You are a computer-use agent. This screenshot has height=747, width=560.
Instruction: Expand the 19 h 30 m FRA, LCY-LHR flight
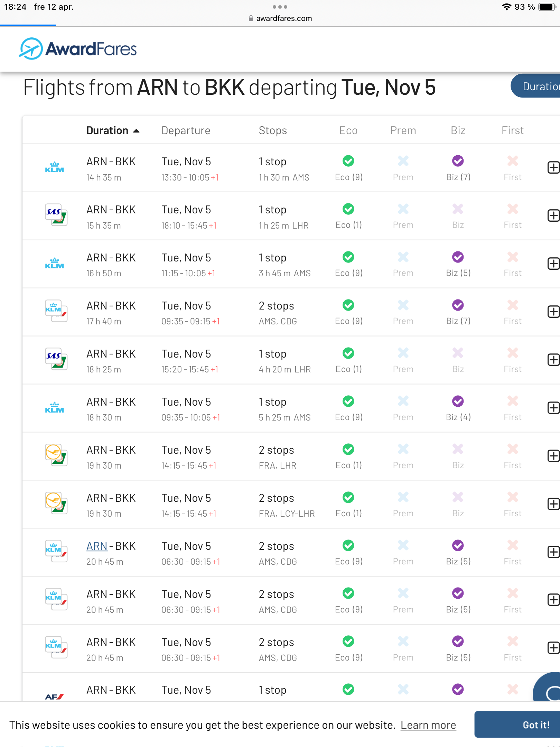[553, 504]
